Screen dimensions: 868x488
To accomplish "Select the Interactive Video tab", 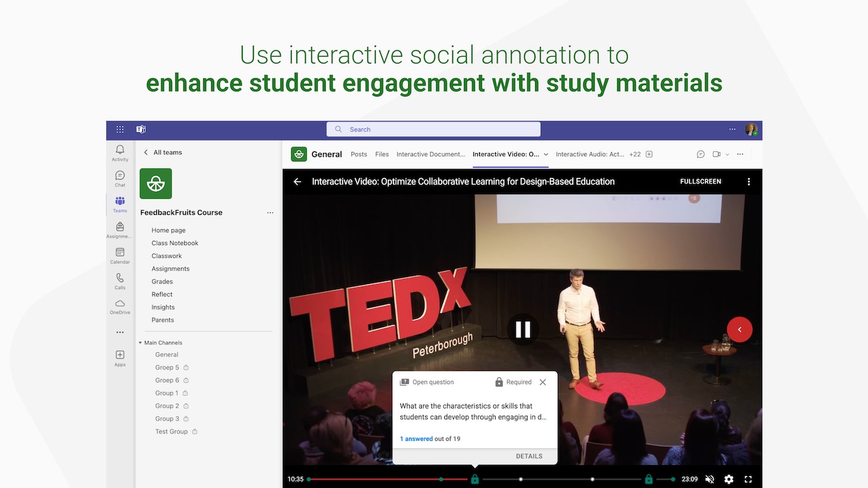I will 506,154.
